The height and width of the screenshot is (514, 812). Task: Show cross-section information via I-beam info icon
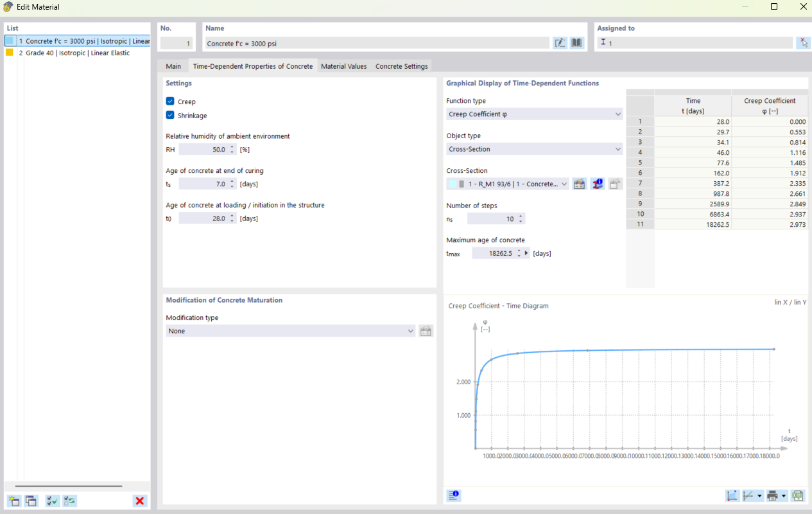coord(597,184)
